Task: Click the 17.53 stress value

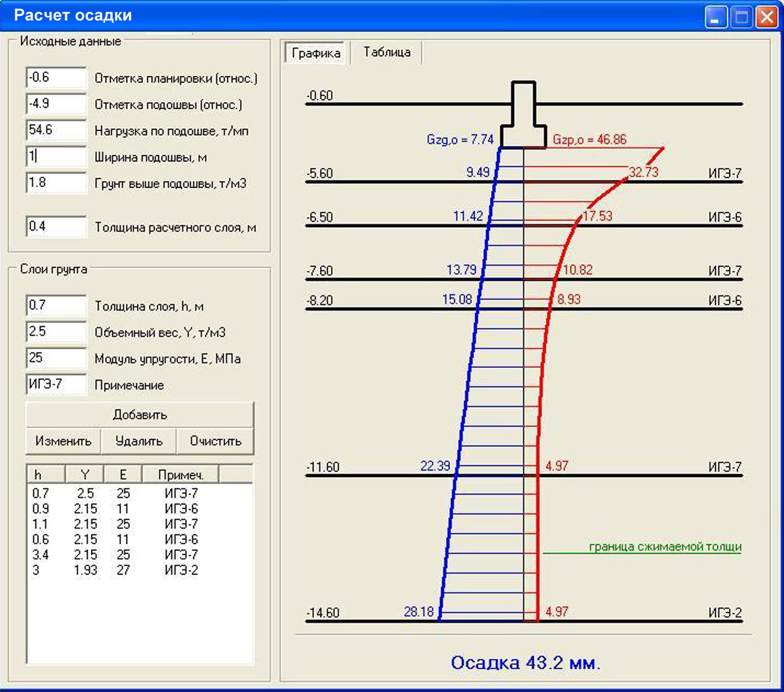Action: coord(598,216)
